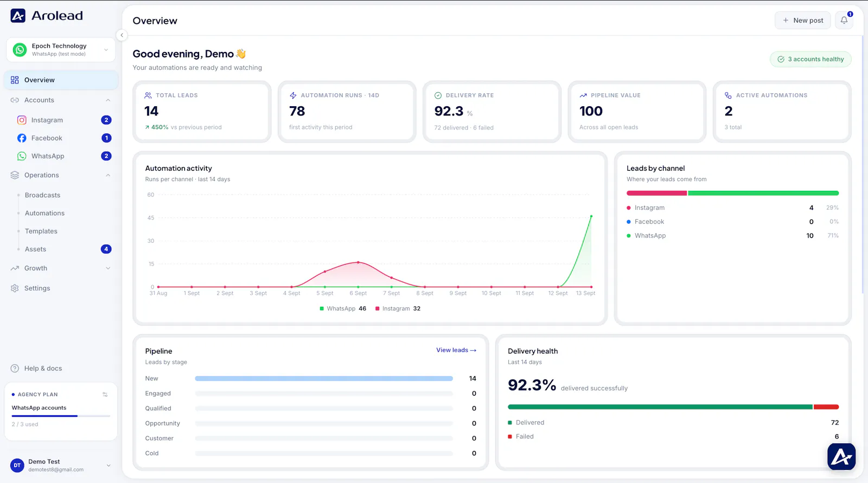Click the WhatsApp accounts usage bar

pyautogui.click(x=61, y=416)
